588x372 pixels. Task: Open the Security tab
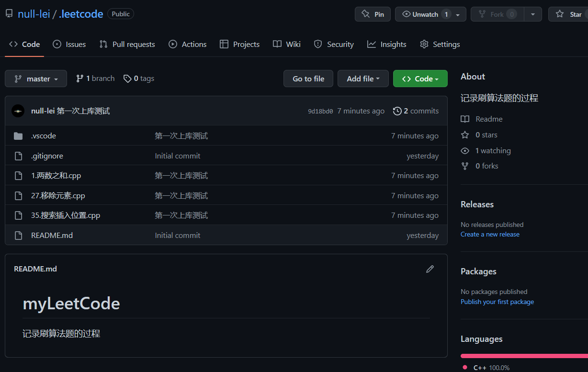click(x=334, y=44)
